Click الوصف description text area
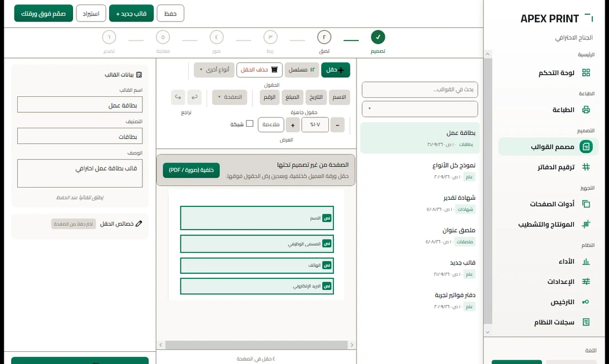 (x=80, y=174)
